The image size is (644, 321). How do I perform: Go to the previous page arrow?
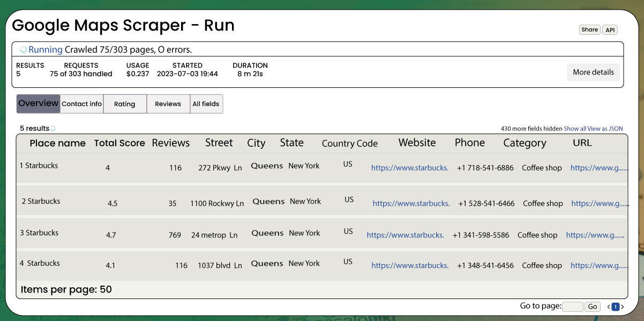pos(609,307)
